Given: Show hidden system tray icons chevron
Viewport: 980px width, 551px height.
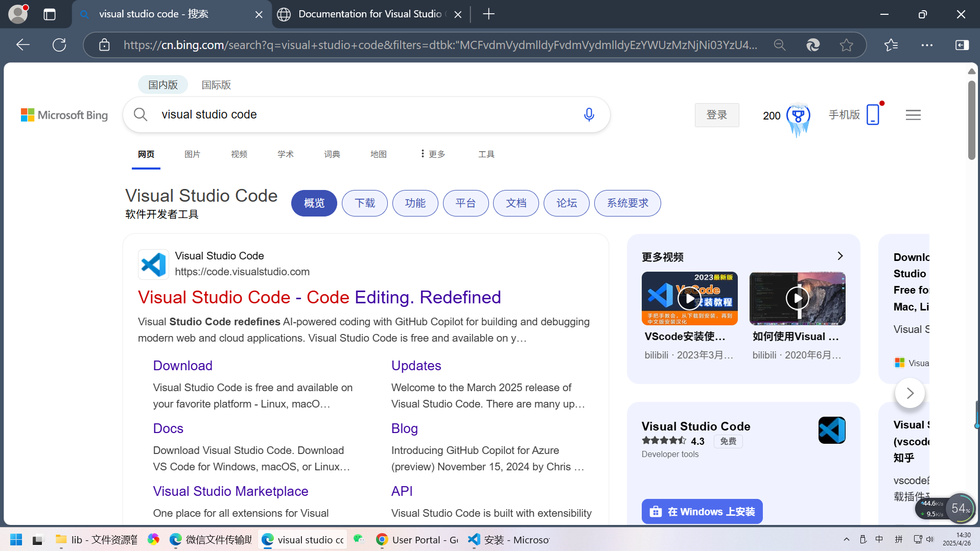Looking at the screenshot, I should point(847,540).
